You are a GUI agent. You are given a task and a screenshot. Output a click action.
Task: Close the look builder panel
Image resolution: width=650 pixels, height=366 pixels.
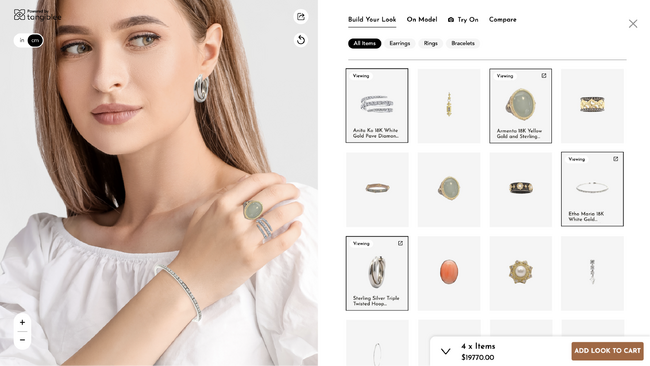(633, 24)
